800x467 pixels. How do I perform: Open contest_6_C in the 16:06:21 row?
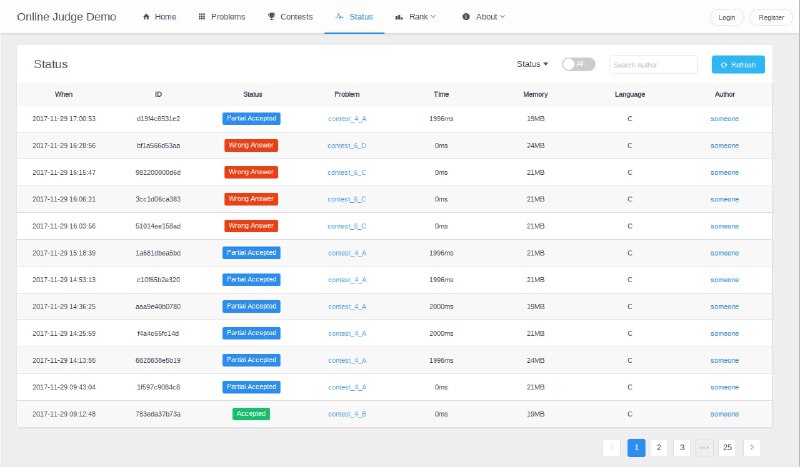(347, 200)
